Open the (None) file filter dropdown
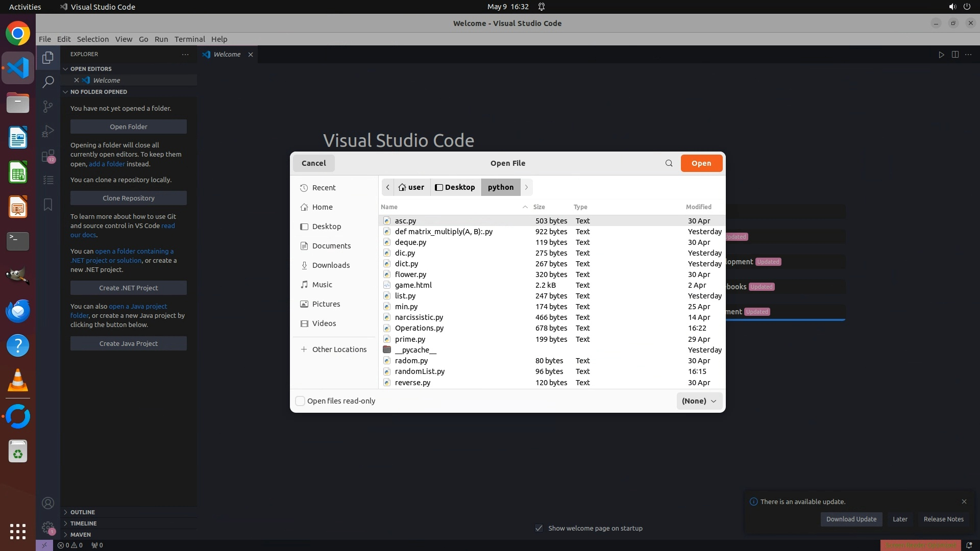Viewport: 980px width, 551px height. 699,401
